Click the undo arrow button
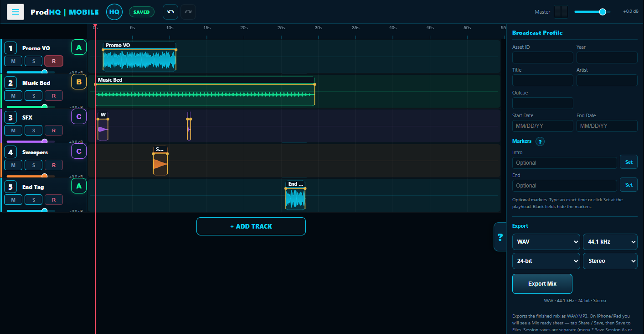Image resolution: width=644 pixels, height=334 pixels. click(x=170, y=12)
